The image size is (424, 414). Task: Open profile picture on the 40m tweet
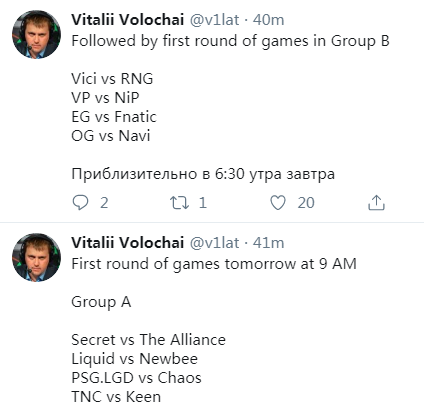point(36,34)
